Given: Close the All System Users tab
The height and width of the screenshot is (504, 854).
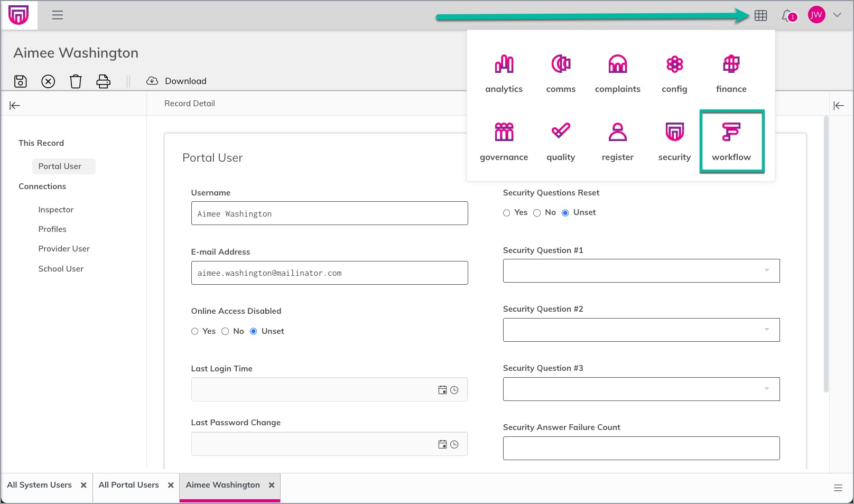Looking at the screenshot, I should point(83,485).
